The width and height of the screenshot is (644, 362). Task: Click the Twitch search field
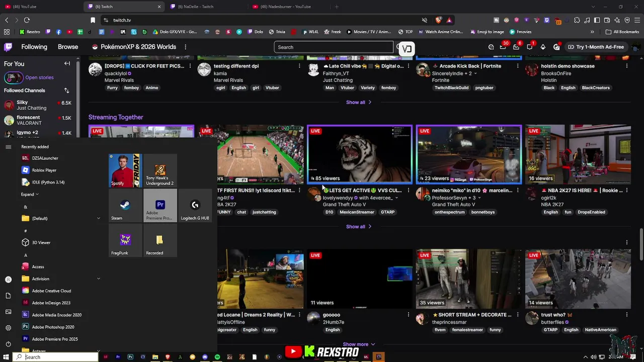pyautogui.click(x=334, y=47)
